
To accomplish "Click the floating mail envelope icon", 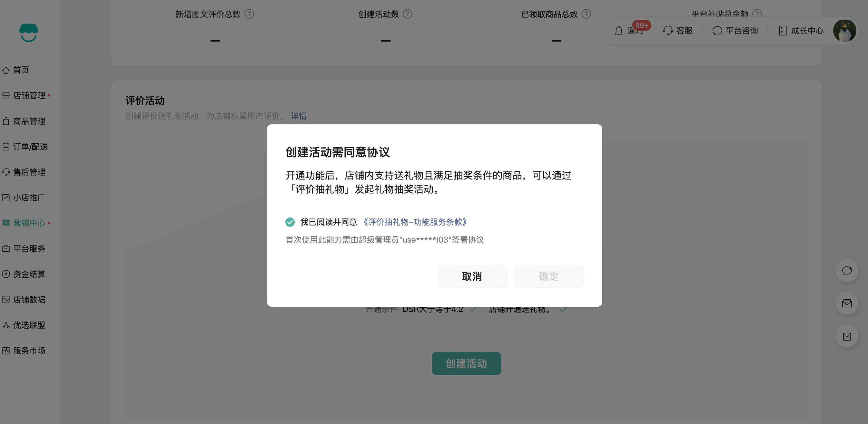I will [x=846, y=303].
